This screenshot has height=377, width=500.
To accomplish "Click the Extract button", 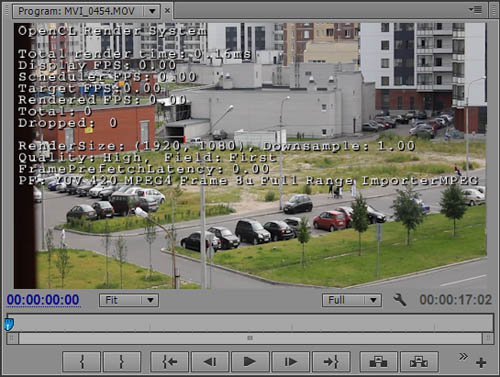I will (x=419, y=362).
